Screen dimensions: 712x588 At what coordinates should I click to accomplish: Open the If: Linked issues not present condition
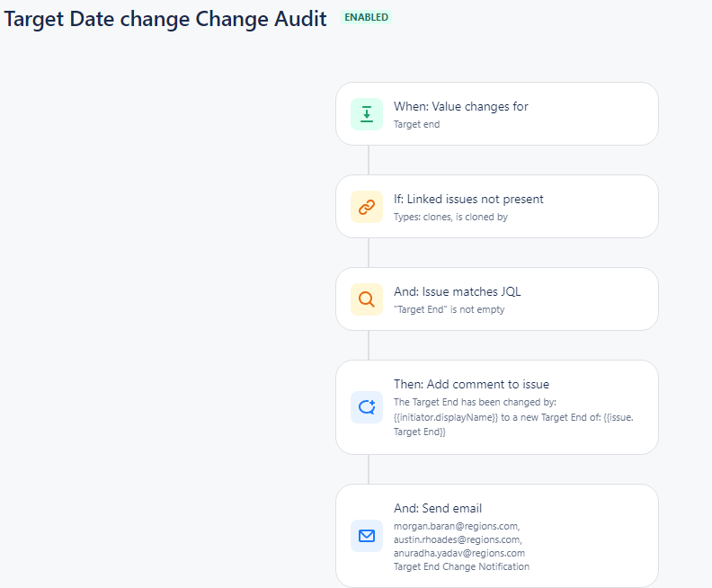[497, 207]
